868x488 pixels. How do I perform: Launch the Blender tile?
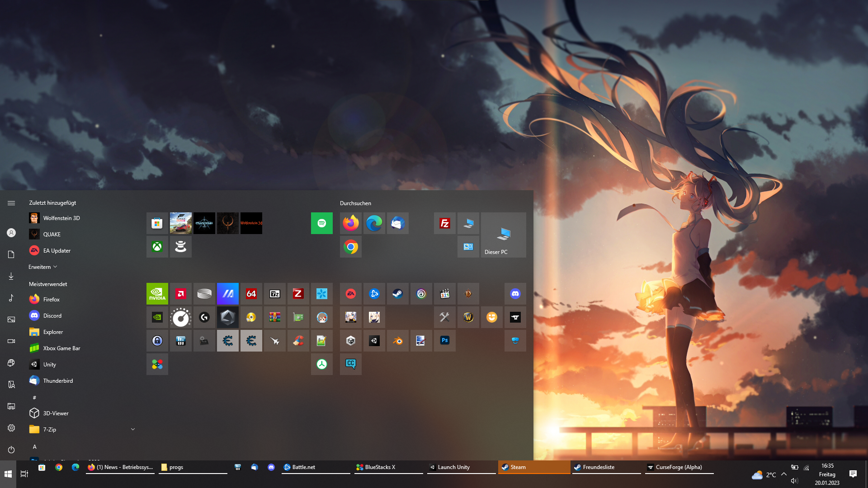tap(397, 341)
